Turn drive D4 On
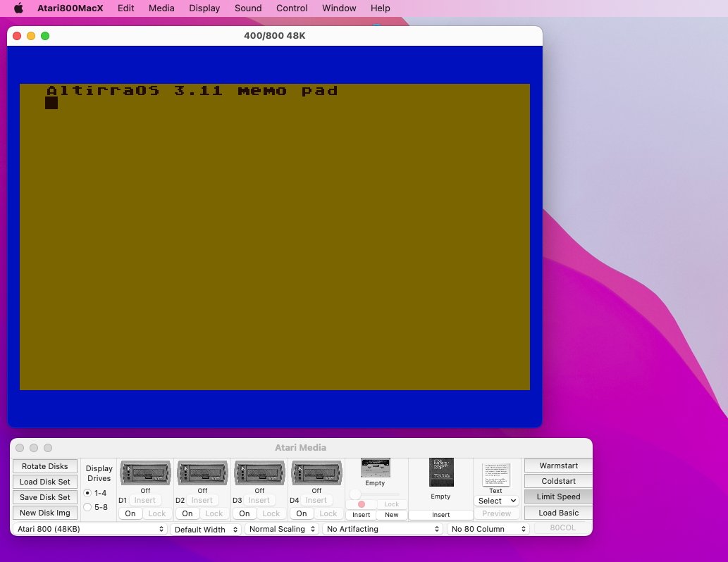728x562 pixels. pyautogui.click(x=302, y=513)
